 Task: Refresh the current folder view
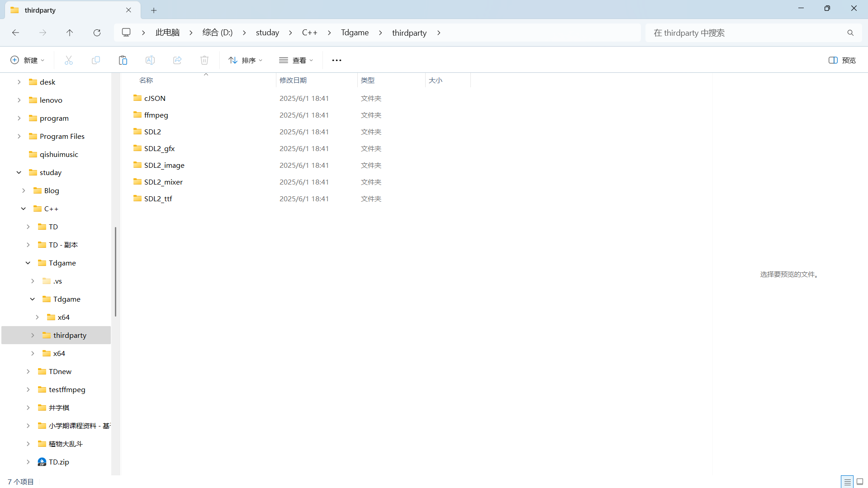click(97, 33)
